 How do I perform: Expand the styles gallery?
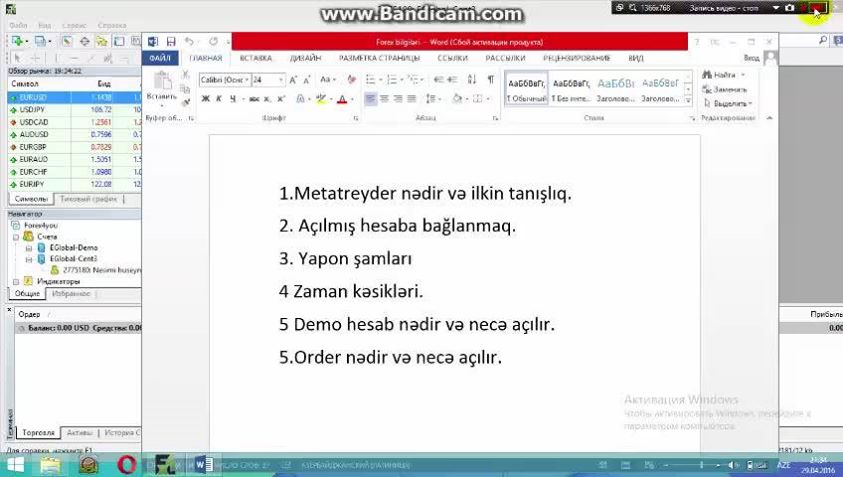click(688, 101)
